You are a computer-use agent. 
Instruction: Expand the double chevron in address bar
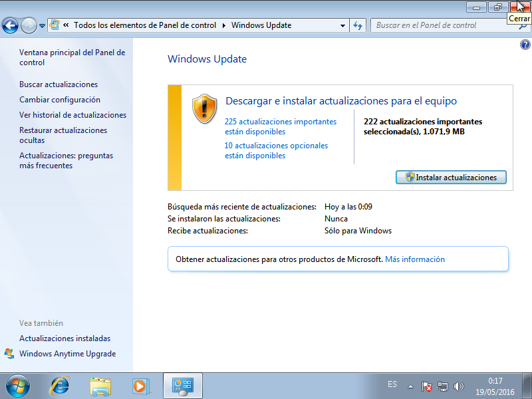click(x=66, y=25)
